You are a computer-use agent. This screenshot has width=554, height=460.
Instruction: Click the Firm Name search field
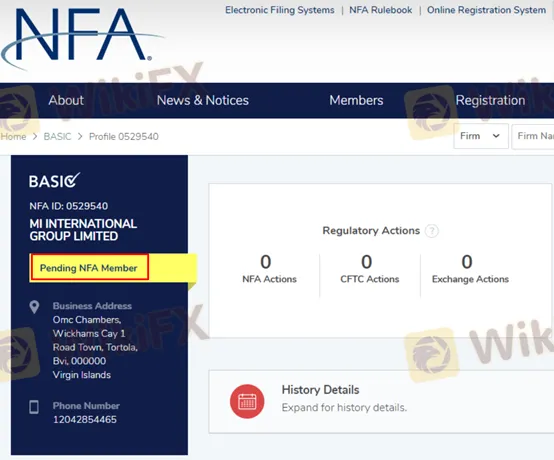tap(533, 136)
